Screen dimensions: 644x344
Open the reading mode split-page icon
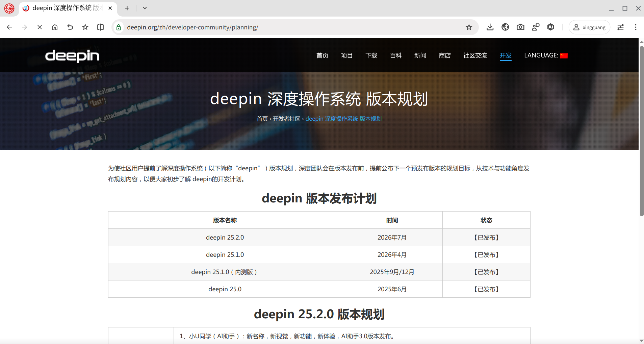[x=100, y=27]
